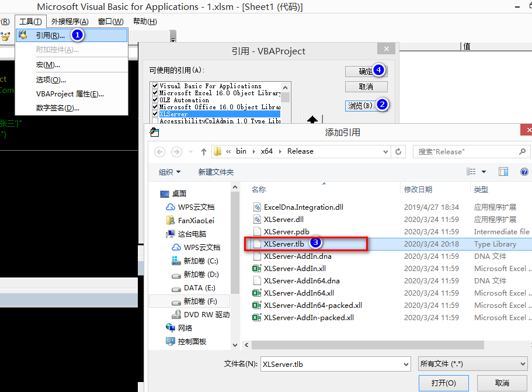Click the XLServer.dll file icon

(x=257, y=219)
